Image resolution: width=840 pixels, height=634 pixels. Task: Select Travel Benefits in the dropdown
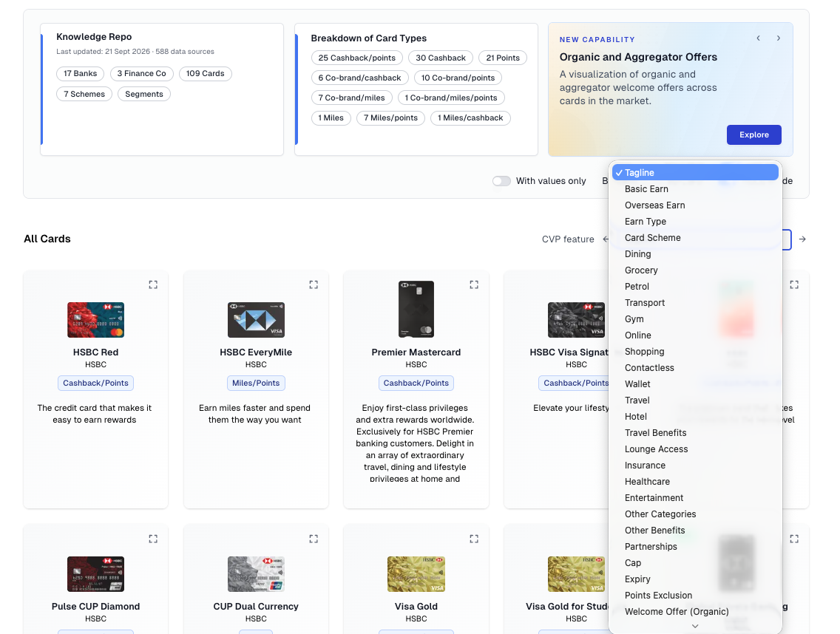coord(695,433)
